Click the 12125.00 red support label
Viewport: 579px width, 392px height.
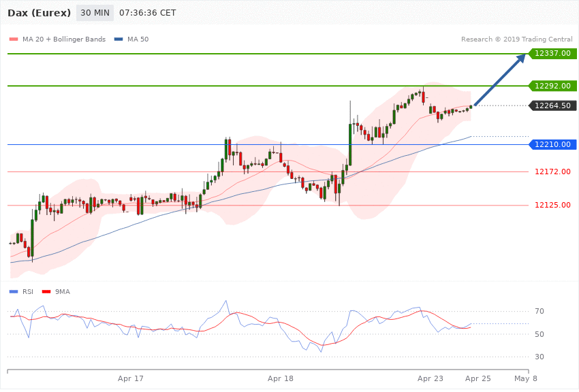click(552, 206)
